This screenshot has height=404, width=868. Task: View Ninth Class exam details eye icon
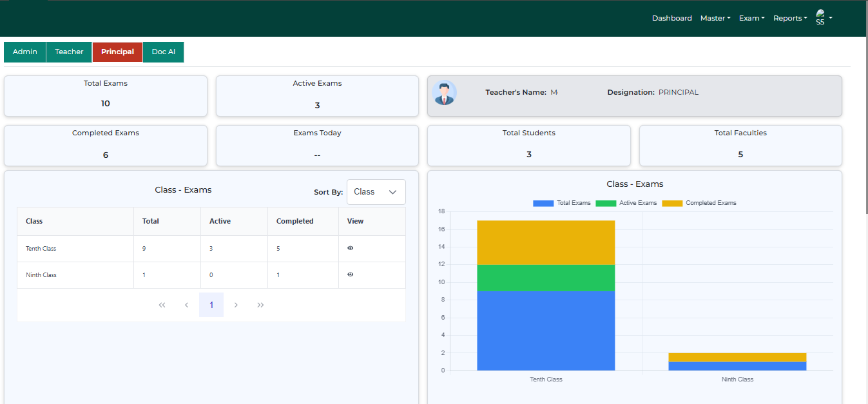point(350,274)
